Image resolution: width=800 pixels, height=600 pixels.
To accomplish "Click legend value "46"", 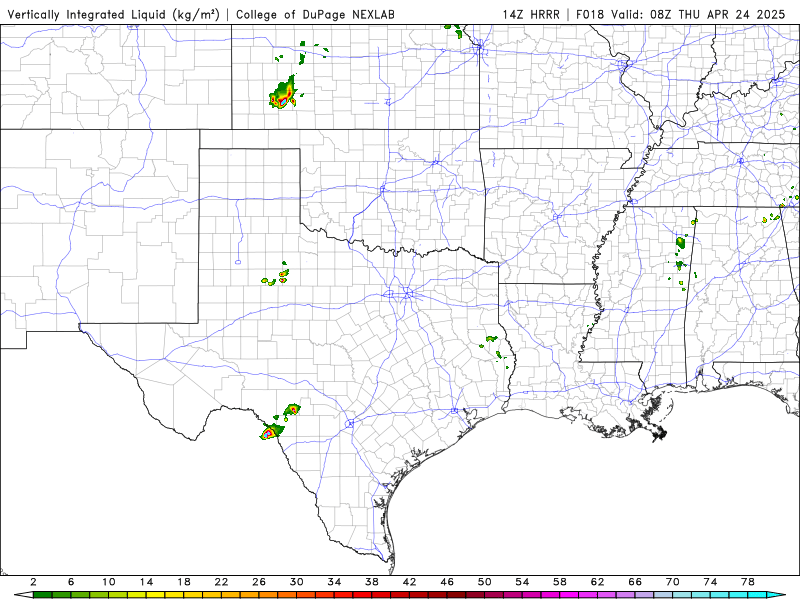I will click(447, 582).
